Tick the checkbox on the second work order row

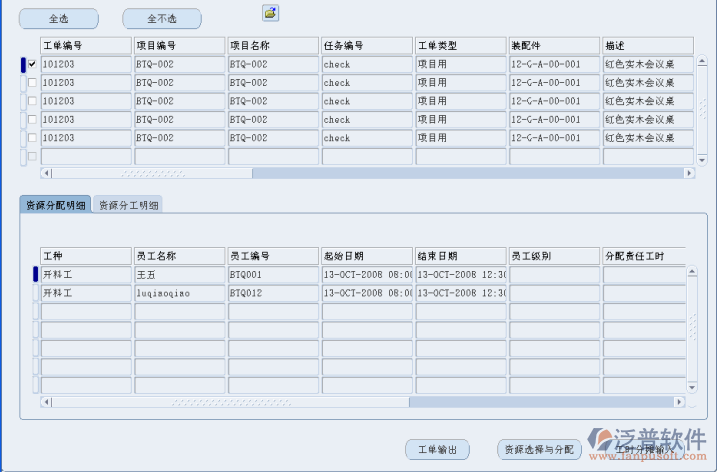tap(32, 82)
